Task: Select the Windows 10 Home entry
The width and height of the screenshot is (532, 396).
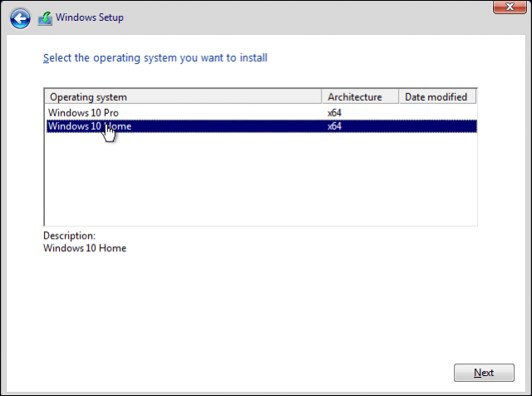Action: [x=89, y=126]
